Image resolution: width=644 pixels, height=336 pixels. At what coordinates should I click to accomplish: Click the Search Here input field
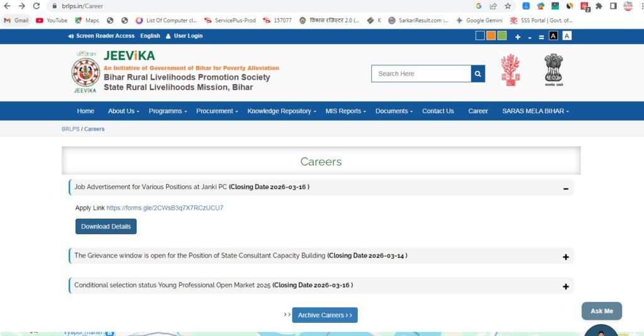(x=421, y=73)
